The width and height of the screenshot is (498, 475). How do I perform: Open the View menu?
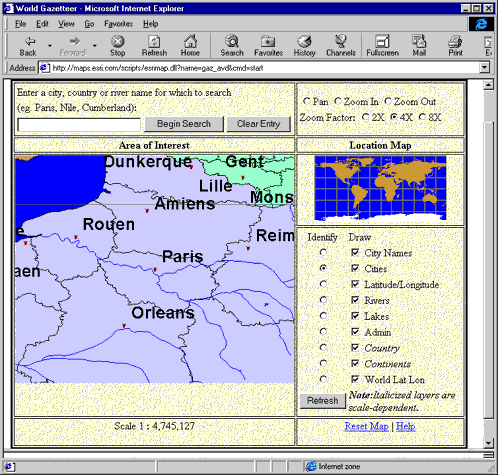[66, 24]
